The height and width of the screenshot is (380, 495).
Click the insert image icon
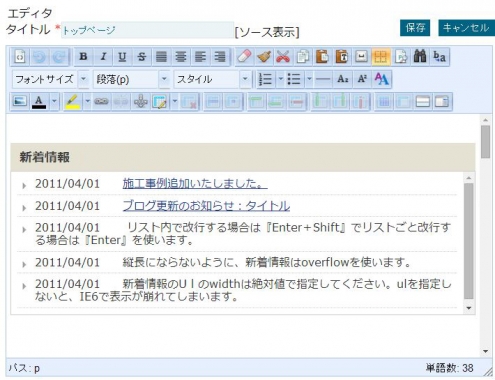pos(20,101)
